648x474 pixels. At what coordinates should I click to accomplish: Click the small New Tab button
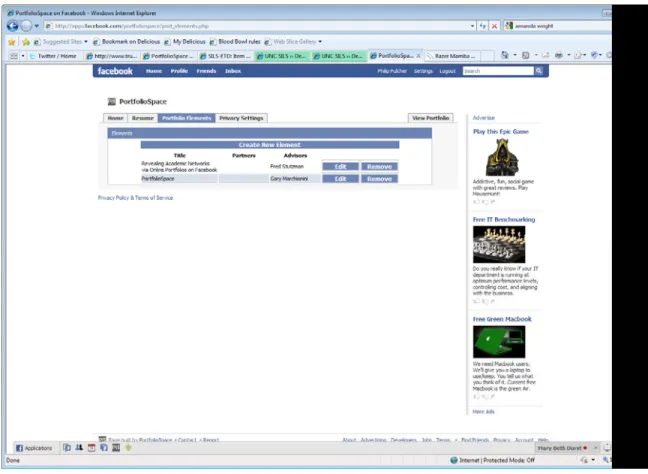tap(488, 56)
